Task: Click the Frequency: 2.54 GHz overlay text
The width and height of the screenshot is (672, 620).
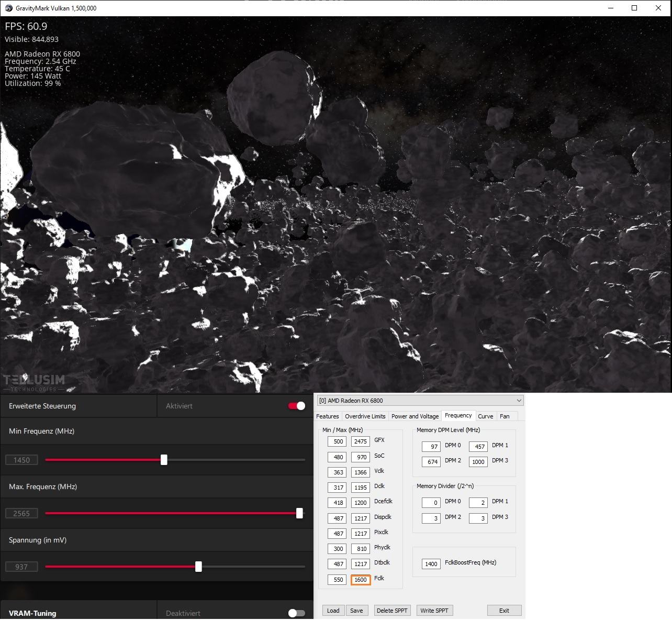Action: [x=40, y=61]
